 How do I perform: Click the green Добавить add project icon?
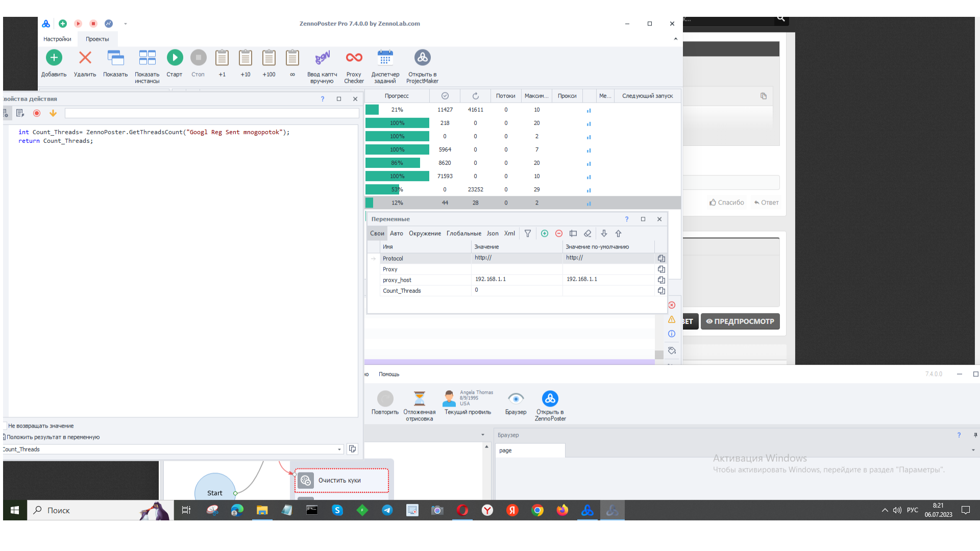[x=54, y=58]
